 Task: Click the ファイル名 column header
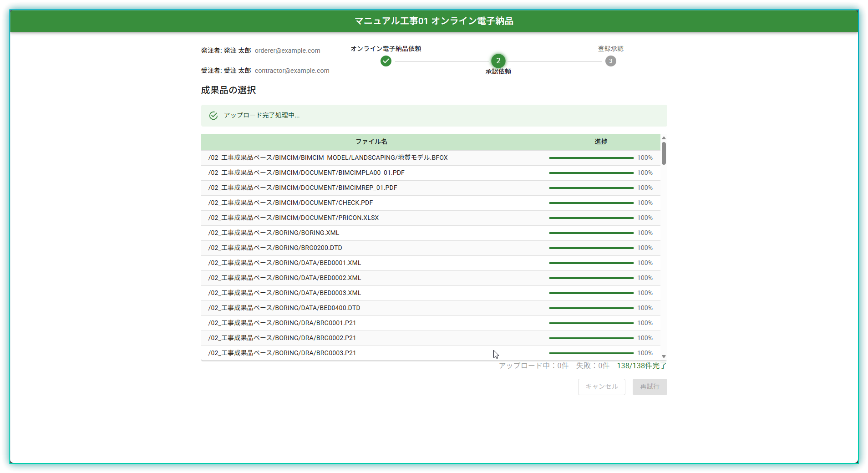(371, 142)
